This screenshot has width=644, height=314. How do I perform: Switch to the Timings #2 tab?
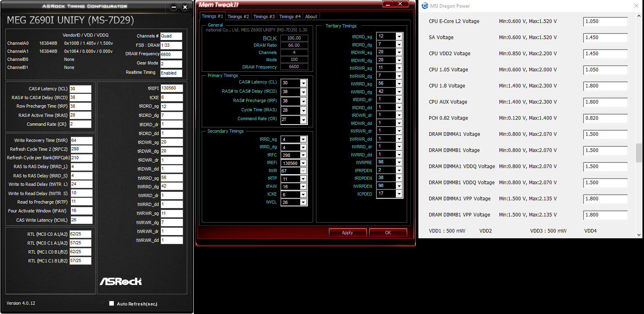(238, 17)
